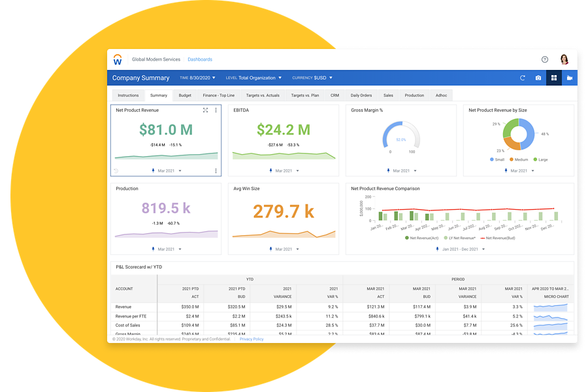Expand the Level Total Organization dropdown

[x=253, y=78]
